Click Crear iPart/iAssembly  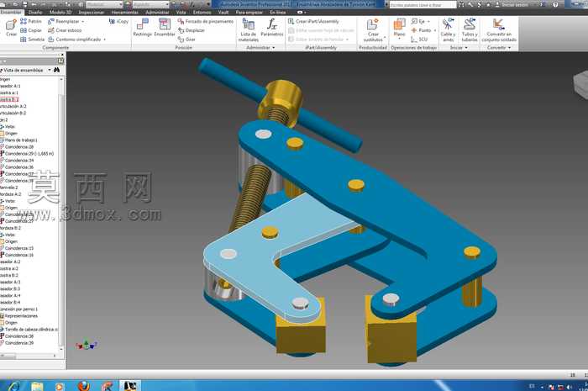pos(313,21)
